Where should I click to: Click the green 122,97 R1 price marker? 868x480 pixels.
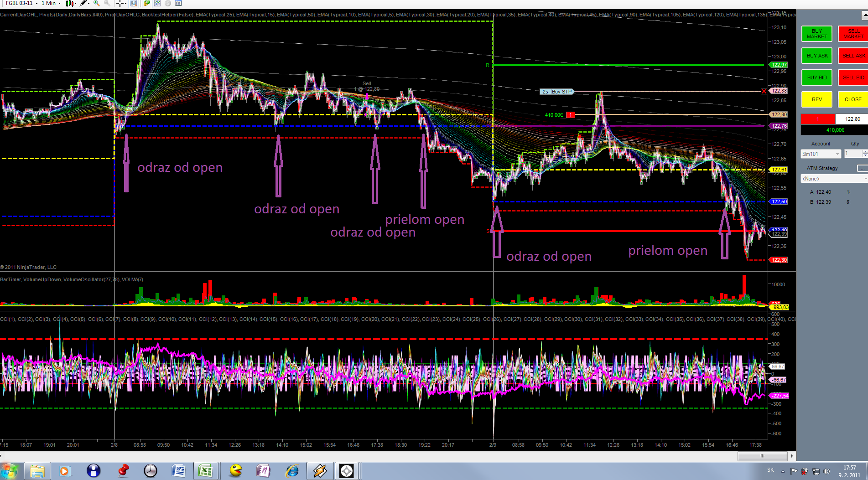pyautogui.click(x=779, y=65)
